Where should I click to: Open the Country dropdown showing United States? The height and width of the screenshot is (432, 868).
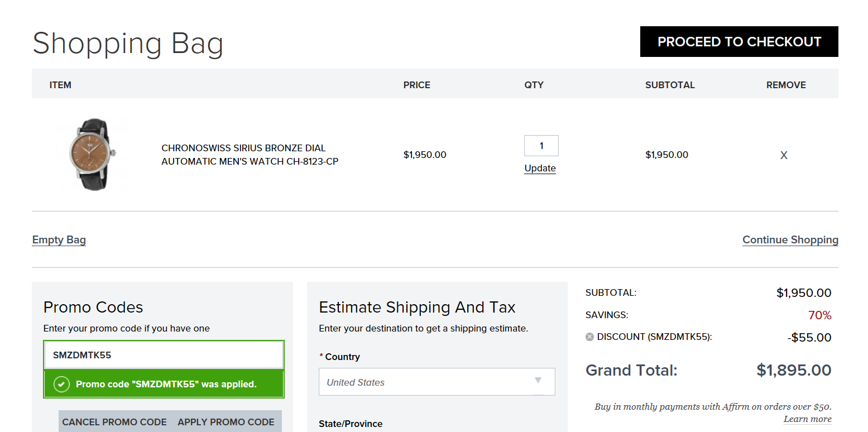pyautogui.click(x=437, y=382)
